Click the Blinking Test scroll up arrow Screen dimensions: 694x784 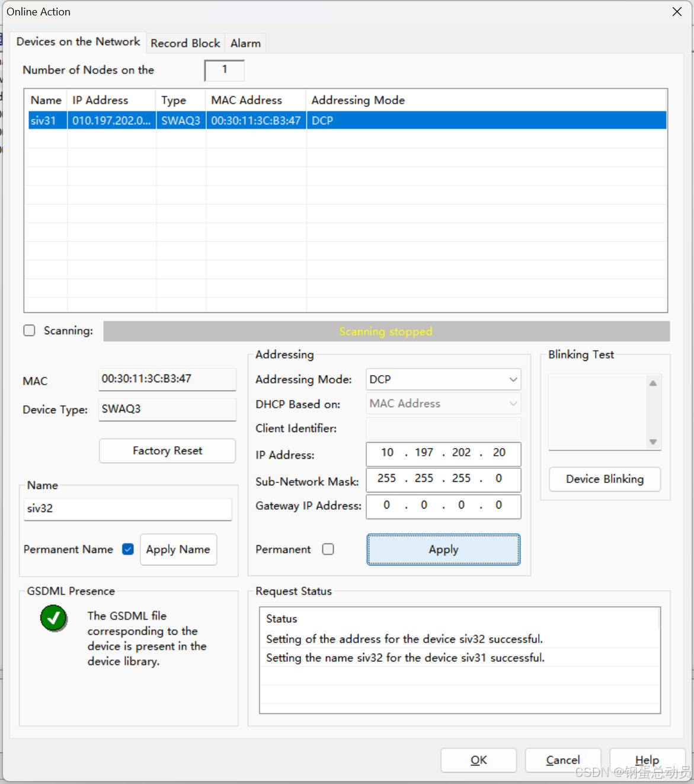(653, 383)
